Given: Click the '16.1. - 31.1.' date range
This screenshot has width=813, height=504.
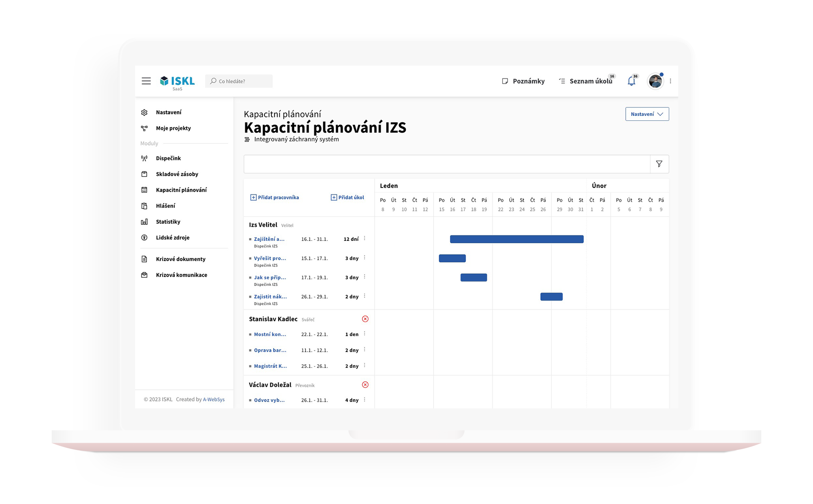Looking at the screenshot, I should click(314, 239).
